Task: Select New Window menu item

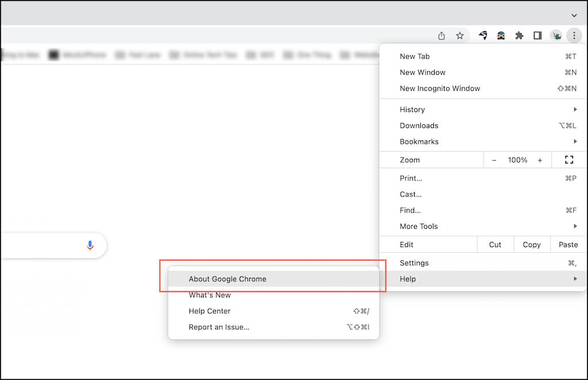Action: tap(482, 72)
